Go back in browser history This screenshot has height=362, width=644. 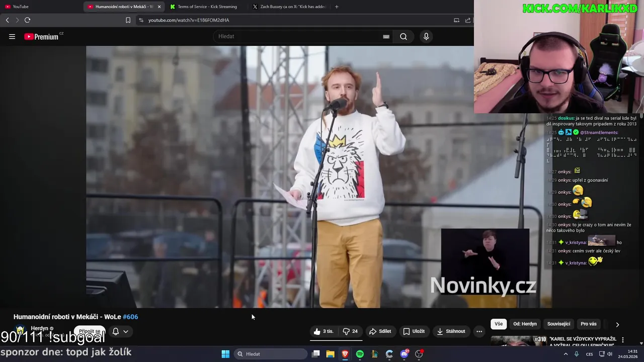click(7, 20)
